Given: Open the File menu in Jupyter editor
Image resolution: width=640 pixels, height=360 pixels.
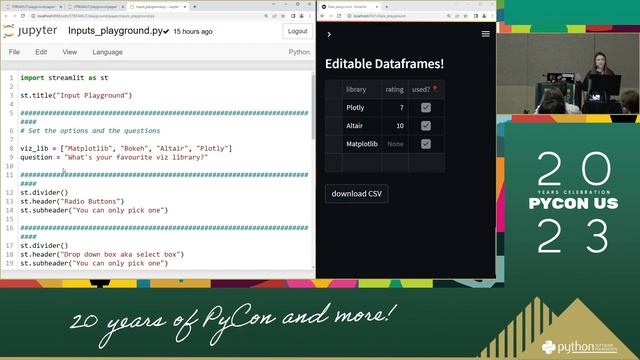Looking at the screenshot, I should click(x=14, y=52).
